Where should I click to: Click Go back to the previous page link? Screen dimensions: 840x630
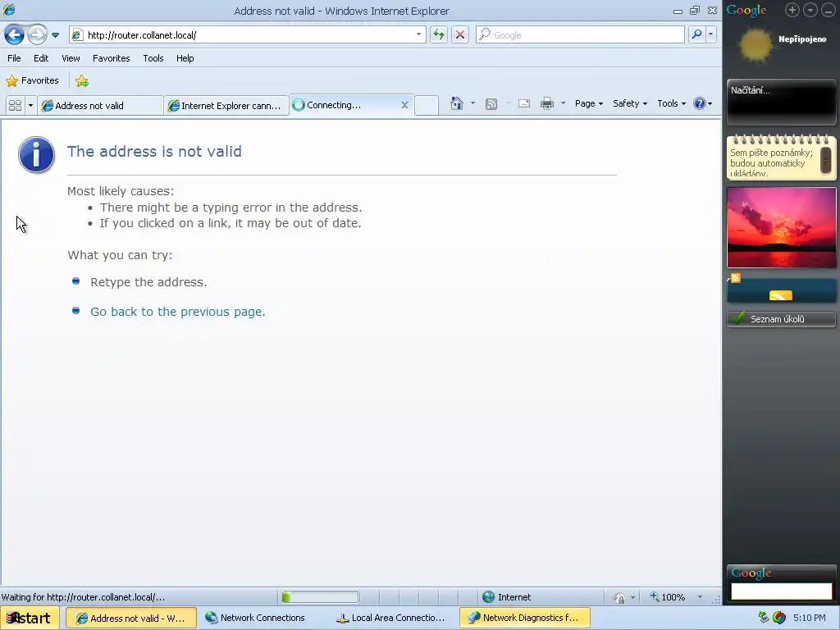[x=178, y=312]
